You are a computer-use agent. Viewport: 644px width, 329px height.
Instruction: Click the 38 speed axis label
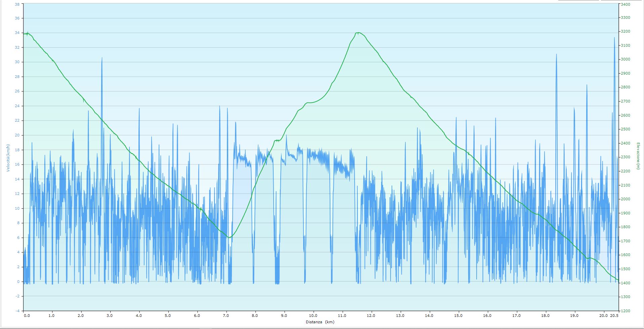[17, 4]
